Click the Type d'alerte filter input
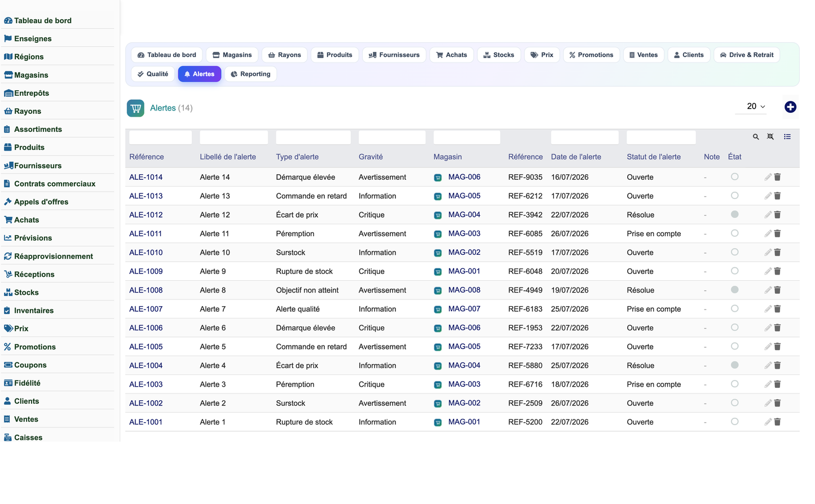The image size is (815, 504). pos(313,137)
